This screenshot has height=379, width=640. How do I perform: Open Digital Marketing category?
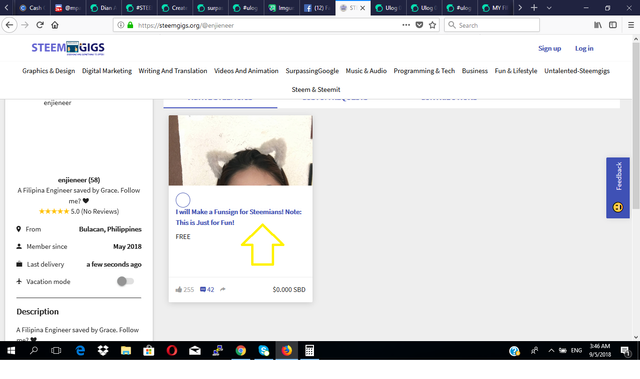(107, 71)
